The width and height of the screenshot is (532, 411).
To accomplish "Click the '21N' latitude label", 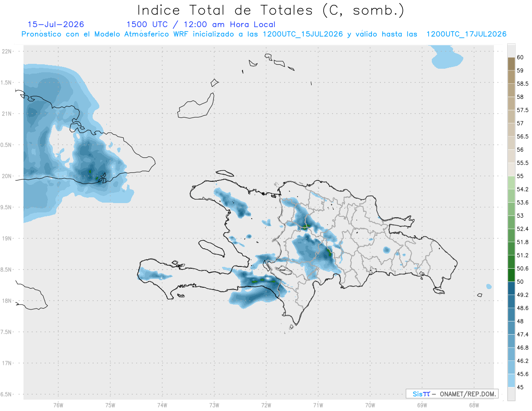I will (x=8, y=114).
